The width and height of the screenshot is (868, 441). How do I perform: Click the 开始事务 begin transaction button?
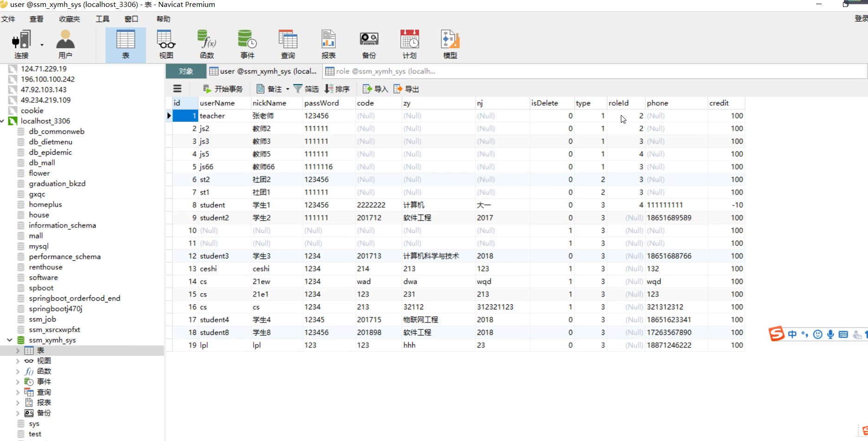(223, 89)
